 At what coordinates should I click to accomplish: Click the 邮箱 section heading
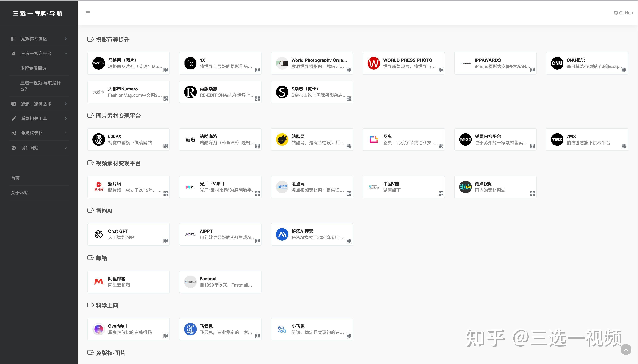tap(101, 258)
